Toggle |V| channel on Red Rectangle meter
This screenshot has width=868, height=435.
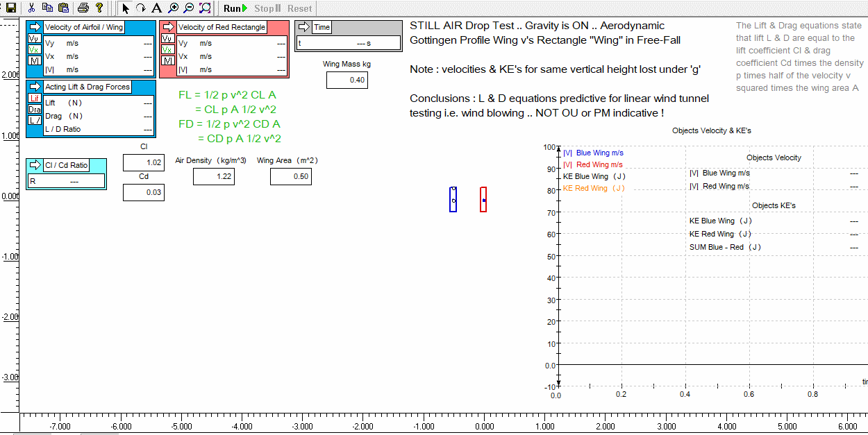pos(167,60)
